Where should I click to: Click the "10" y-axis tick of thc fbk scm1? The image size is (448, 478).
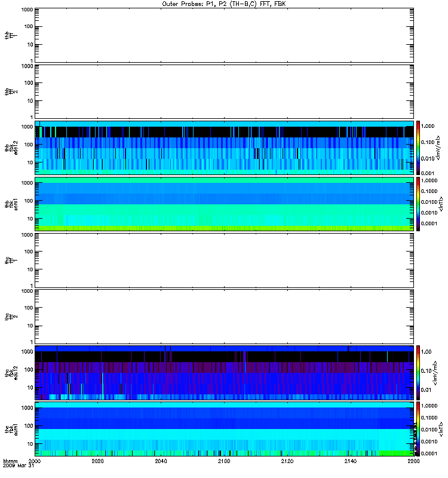[30, 444]
